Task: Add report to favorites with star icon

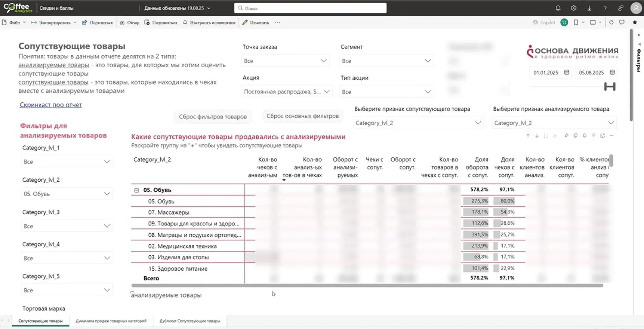Action: coord(635,23)
